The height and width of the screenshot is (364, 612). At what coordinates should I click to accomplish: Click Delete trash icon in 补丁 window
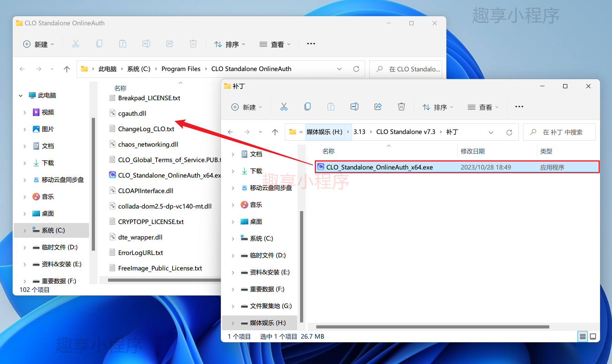pyautogui.click(x=401, y=107)
